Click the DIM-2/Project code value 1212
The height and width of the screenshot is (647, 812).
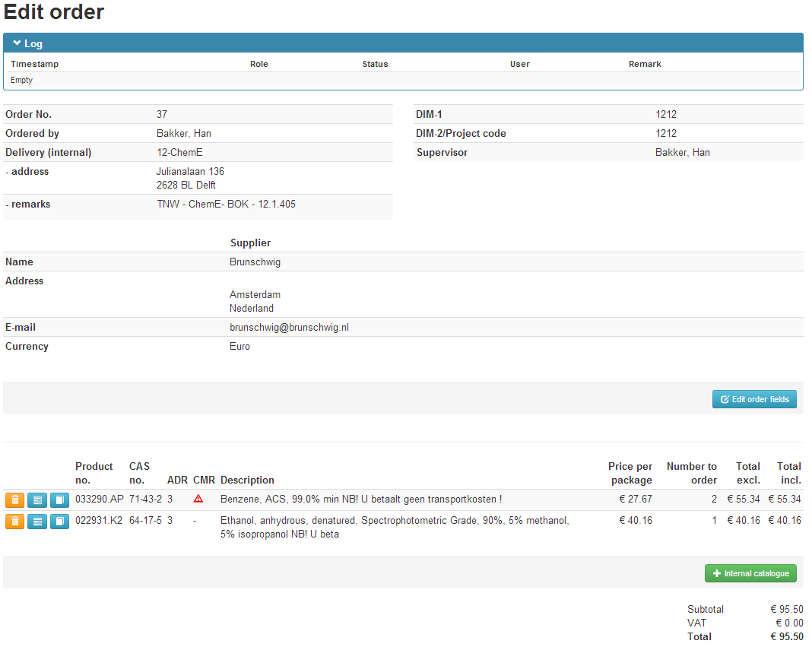(666, 133)
